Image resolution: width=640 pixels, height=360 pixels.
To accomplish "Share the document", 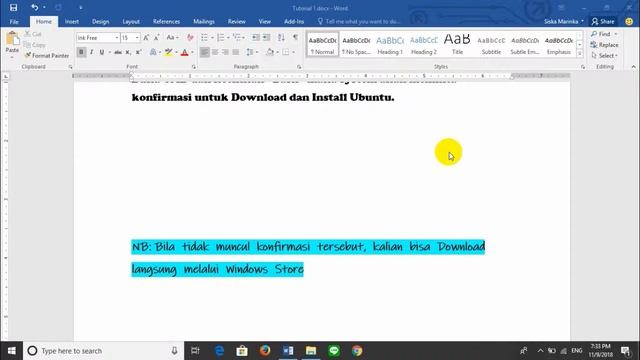I will 603,21.
